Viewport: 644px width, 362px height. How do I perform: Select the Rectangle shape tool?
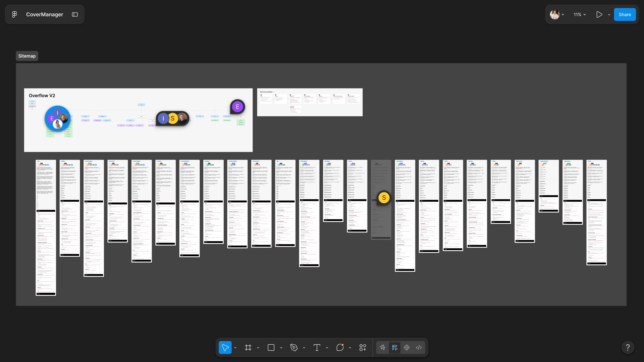(x=271, y=348)
